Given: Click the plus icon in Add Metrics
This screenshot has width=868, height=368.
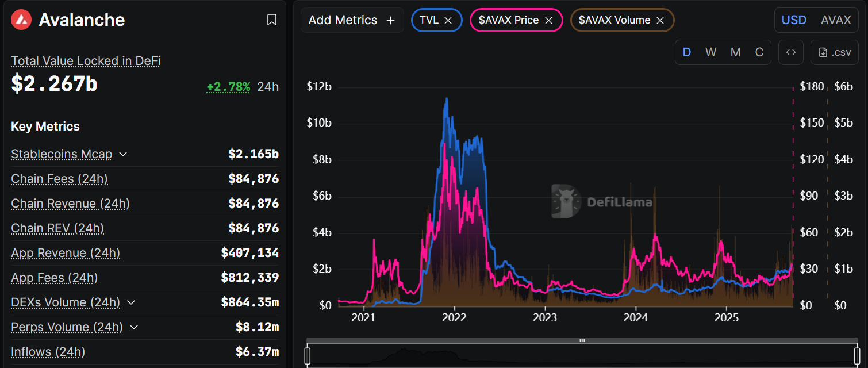Looking at the screenshot, I should (x=391, y=20).
